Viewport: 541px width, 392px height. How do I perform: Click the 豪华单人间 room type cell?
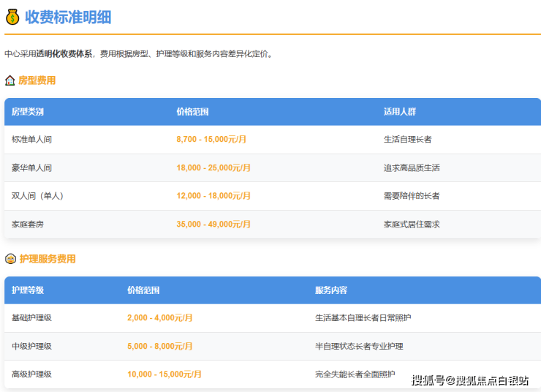31,167
